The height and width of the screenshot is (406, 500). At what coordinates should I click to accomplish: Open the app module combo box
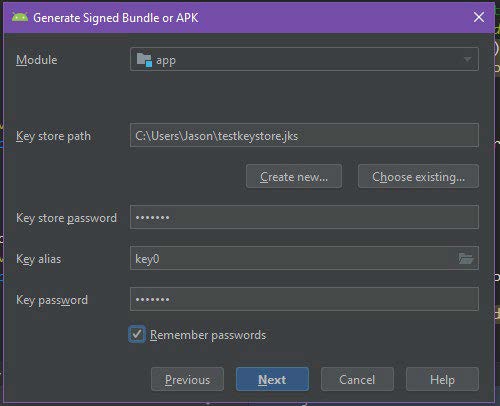[x=304, y=59]
